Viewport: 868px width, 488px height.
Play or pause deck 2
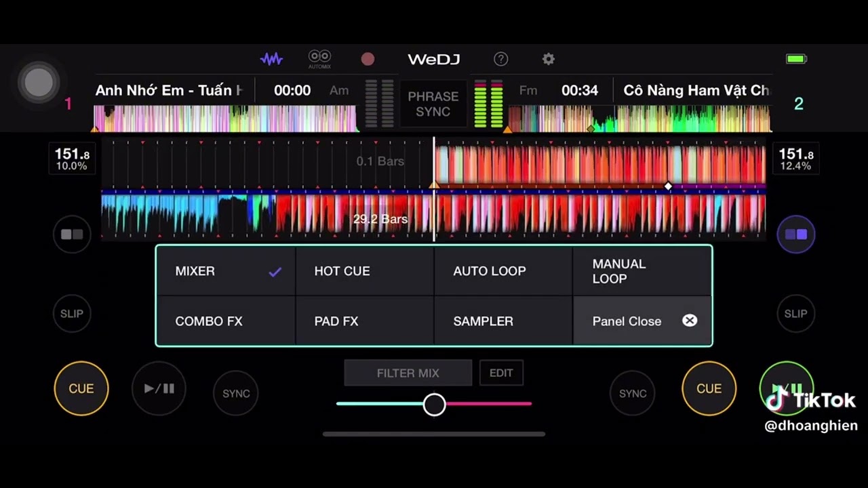786,388
